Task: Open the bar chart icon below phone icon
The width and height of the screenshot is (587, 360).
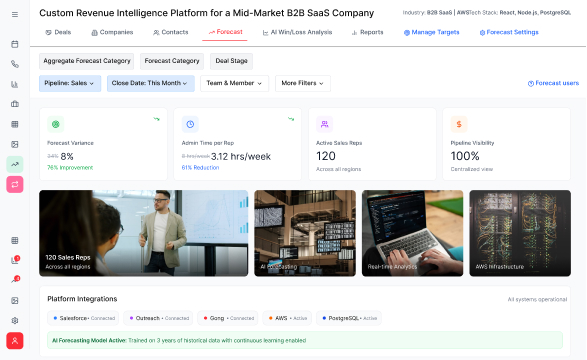Action: tap(15, 84)
